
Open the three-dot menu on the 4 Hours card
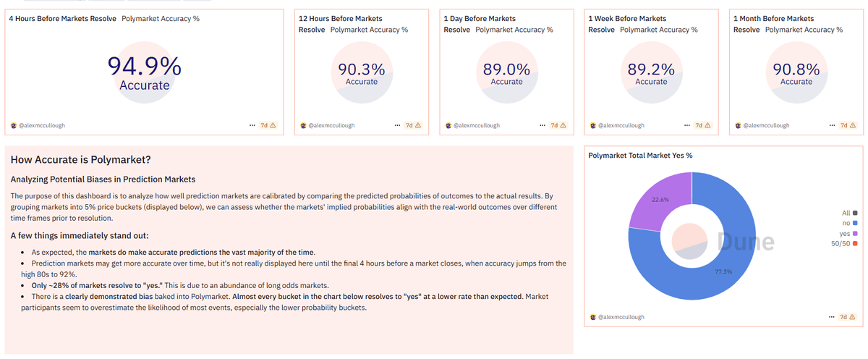click(x=252, y=125)
